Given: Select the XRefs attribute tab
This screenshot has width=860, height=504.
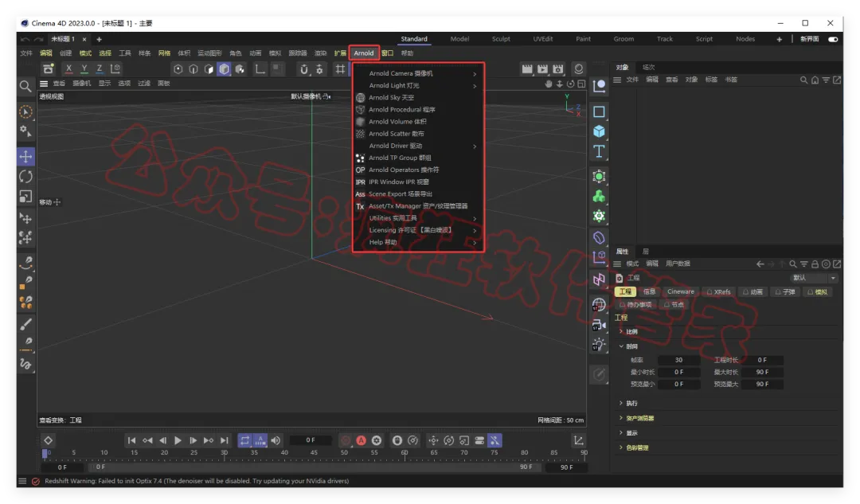Looking at the screenshot, I should tap(719, 291).
